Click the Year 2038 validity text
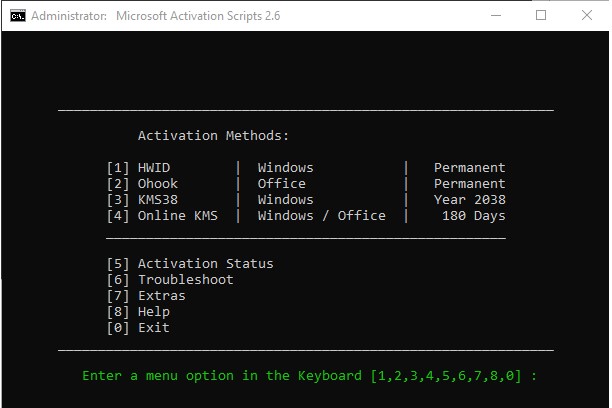612x408 pixels. 469,200
